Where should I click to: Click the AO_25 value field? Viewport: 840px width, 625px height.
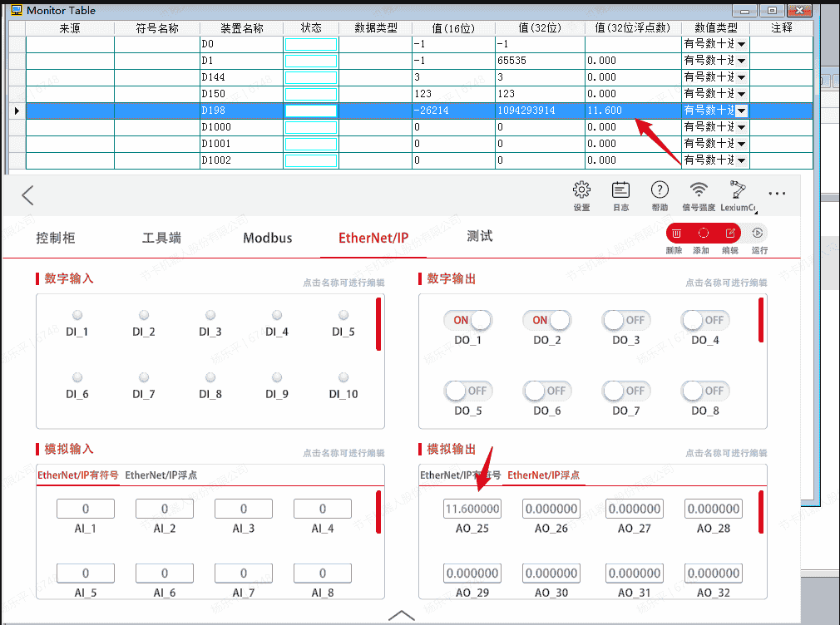point(472,509)
